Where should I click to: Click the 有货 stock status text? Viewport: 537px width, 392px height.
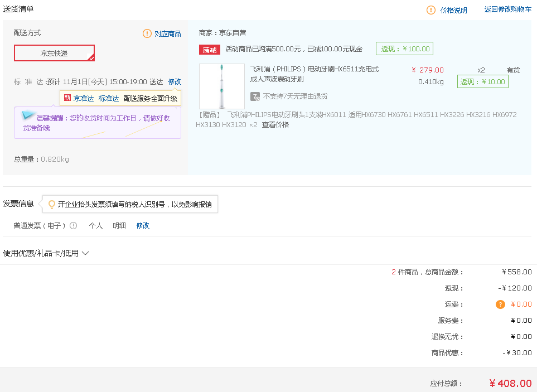click(x=514, y=70)
